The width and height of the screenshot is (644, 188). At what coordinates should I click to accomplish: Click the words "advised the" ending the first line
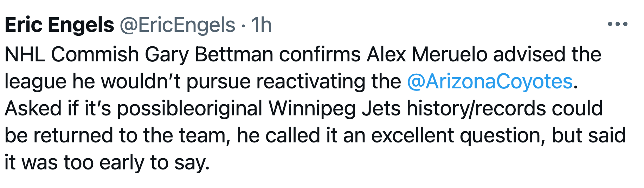tap(547, 54)
